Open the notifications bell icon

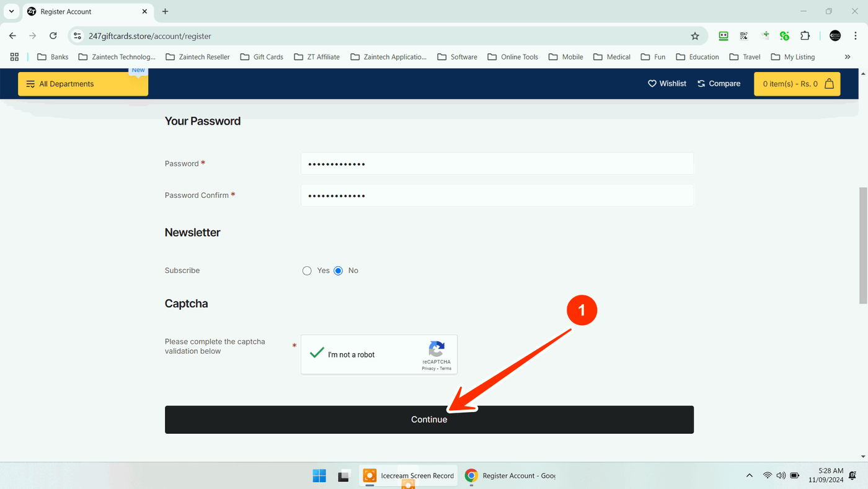coord(854,475)
